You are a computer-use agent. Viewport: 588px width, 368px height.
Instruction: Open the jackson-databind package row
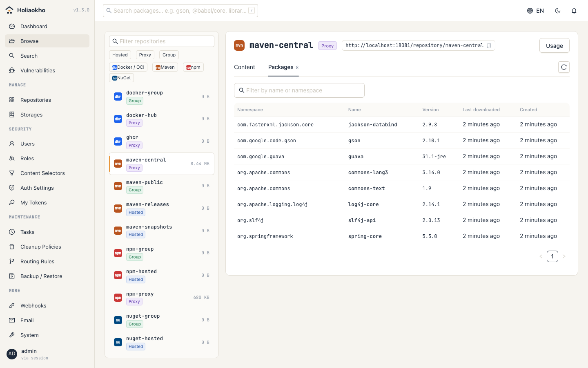pyautogui.click(x=402, y=124)
